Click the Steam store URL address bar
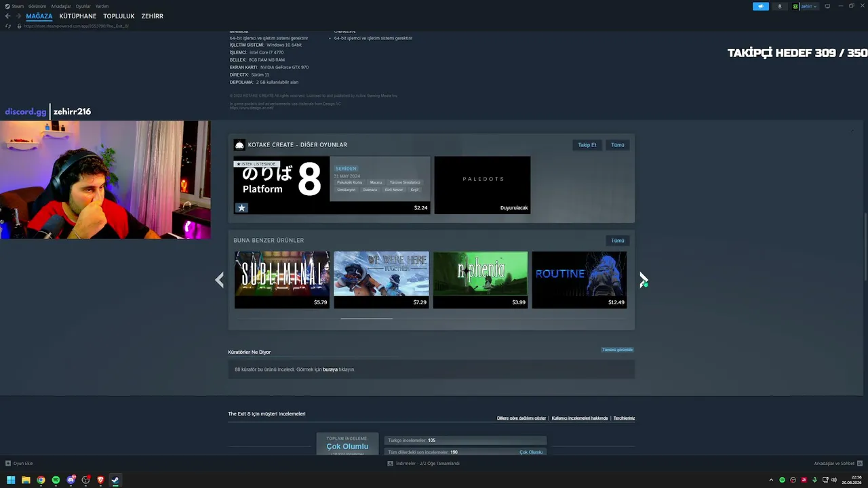The width and height of the screenshot is (868, 488). tap(76, 26)
